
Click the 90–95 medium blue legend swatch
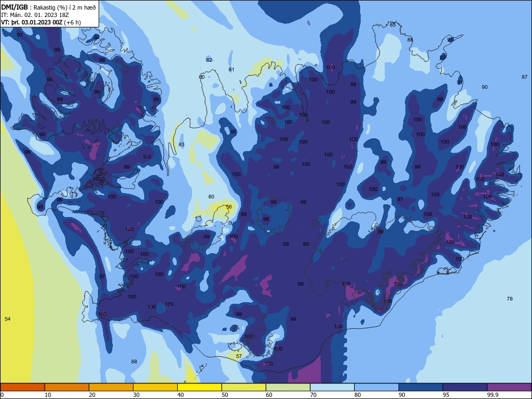point(421,387)
